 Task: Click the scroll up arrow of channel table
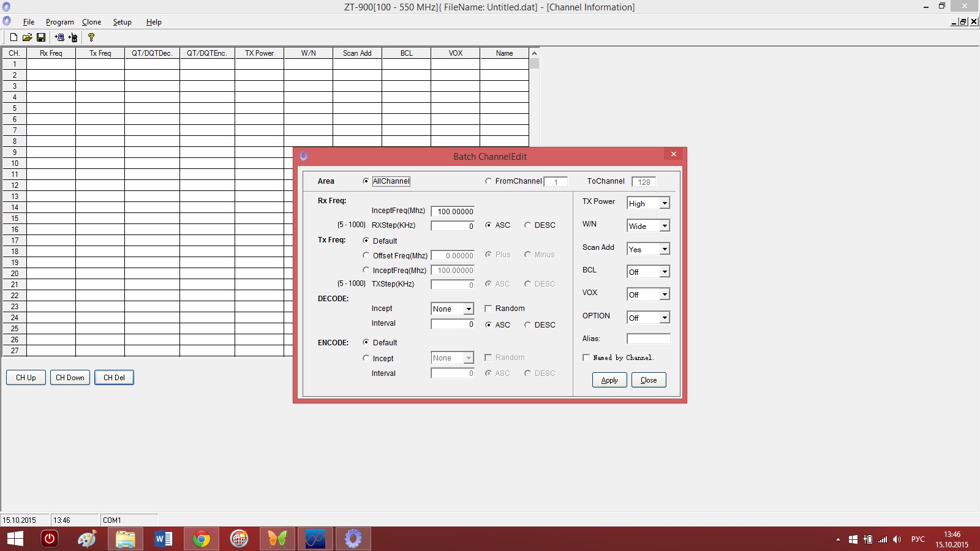point(534,53)
